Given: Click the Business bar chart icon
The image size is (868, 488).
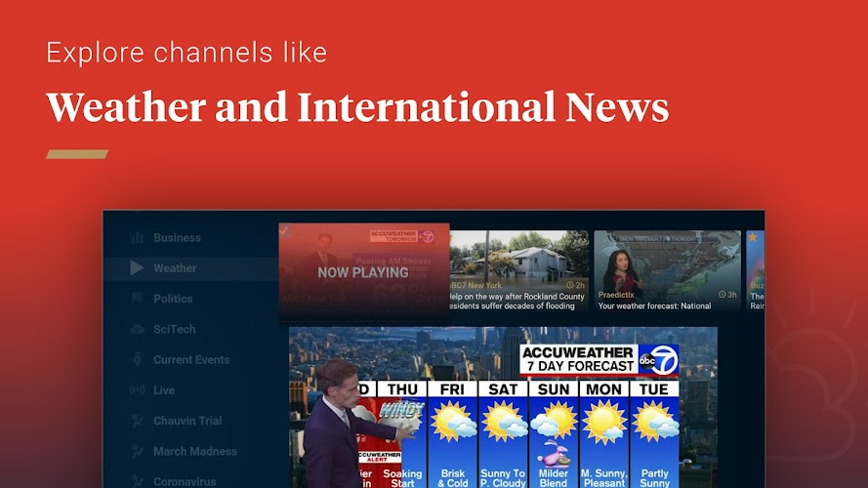Looking at the screenshot, I should coord(137,237).
